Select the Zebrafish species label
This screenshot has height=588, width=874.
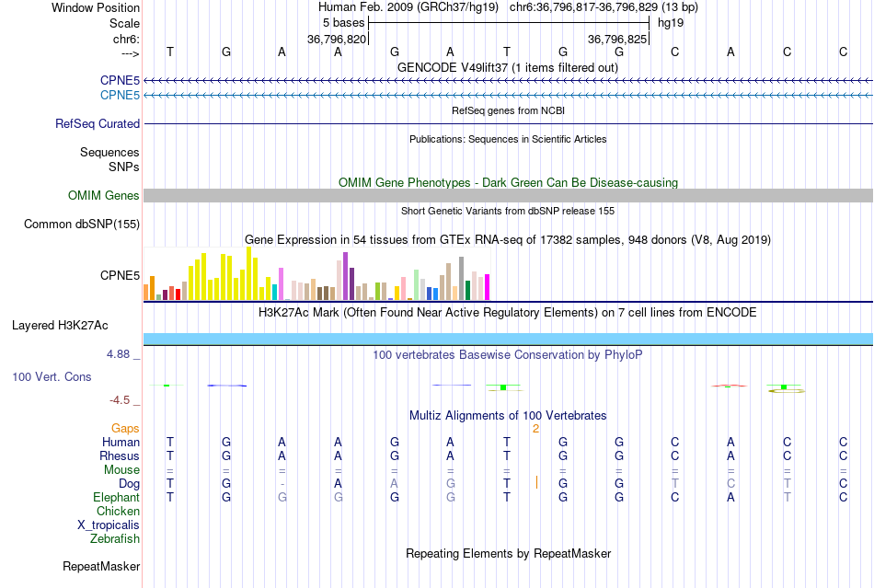(x=115, y=539)
